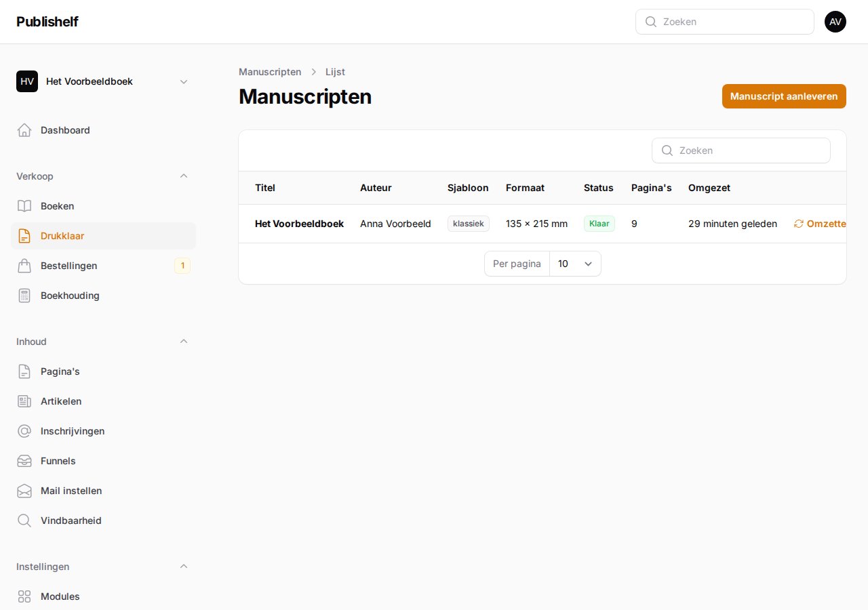This screenshot has width=868, height=610.
Task: Click the Modules grid icon
Action: tap(24, 596)
